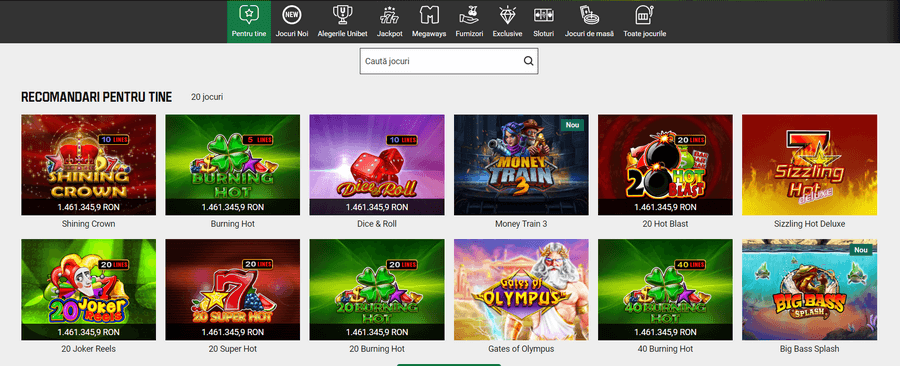The width and height of the screenshot is (900, 366).
Task: Open the Megaways M icon
Action: pos(429,14)
